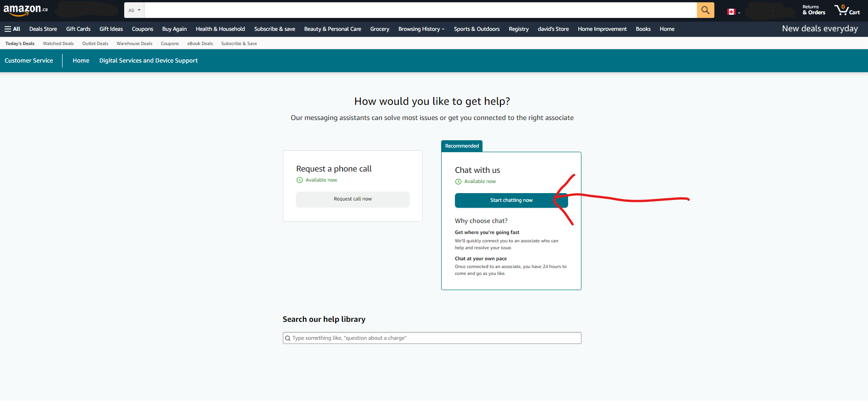
Task: Open Returns & Orders
Action: tap(814, 10)
